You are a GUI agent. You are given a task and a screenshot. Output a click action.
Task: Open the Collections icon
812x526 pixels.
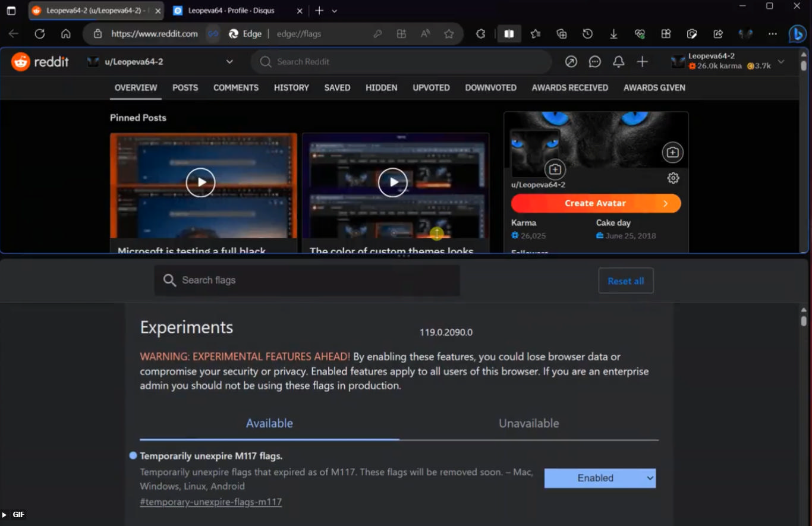coord(561,34)
